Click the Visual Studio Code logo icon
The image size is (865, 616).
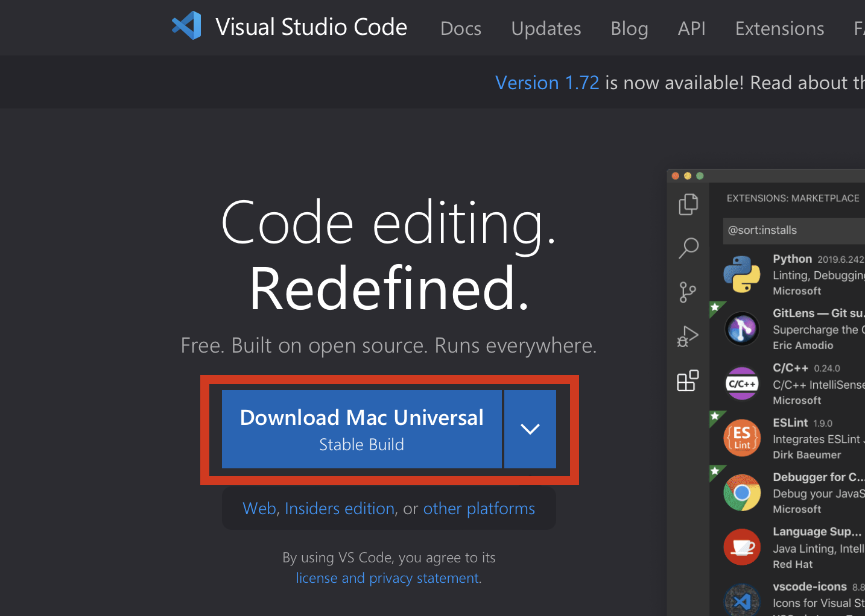186,26
